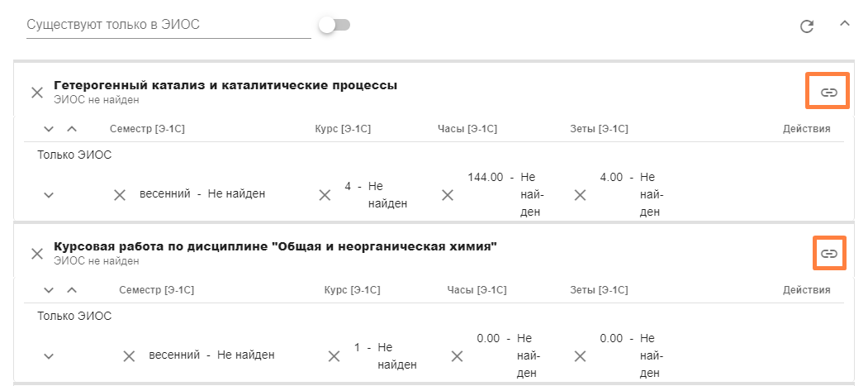Expand all rows in Курсовая работа table

coord(49,290)
